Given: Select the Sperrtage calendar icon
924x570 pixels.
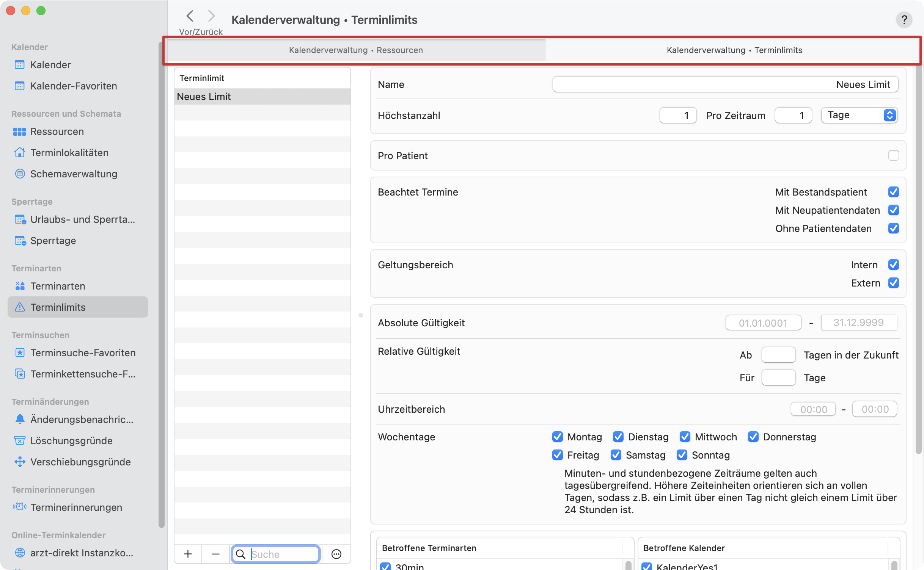Looking at the screenshot, I should [x=20, y=240].
